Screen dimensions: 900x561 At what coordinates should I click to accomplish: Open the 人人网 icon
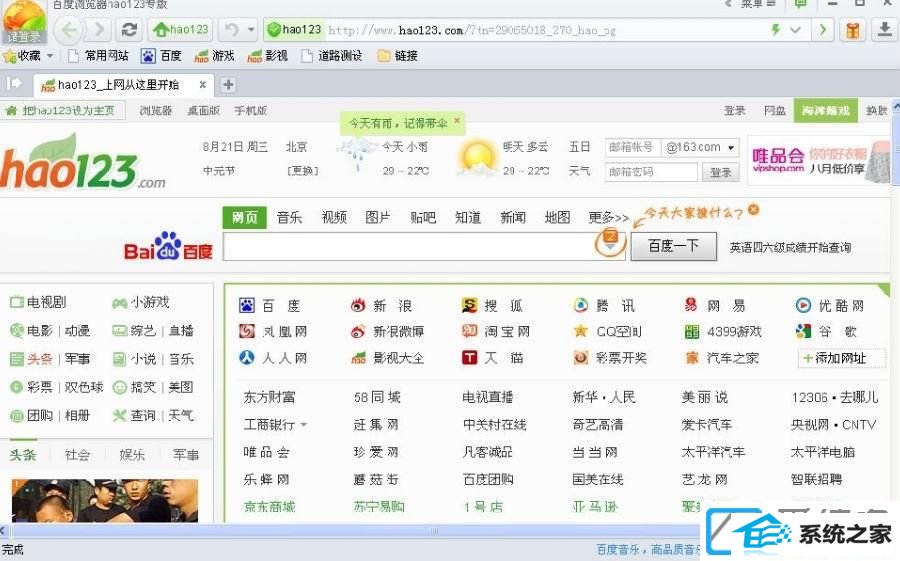point(247,358)
